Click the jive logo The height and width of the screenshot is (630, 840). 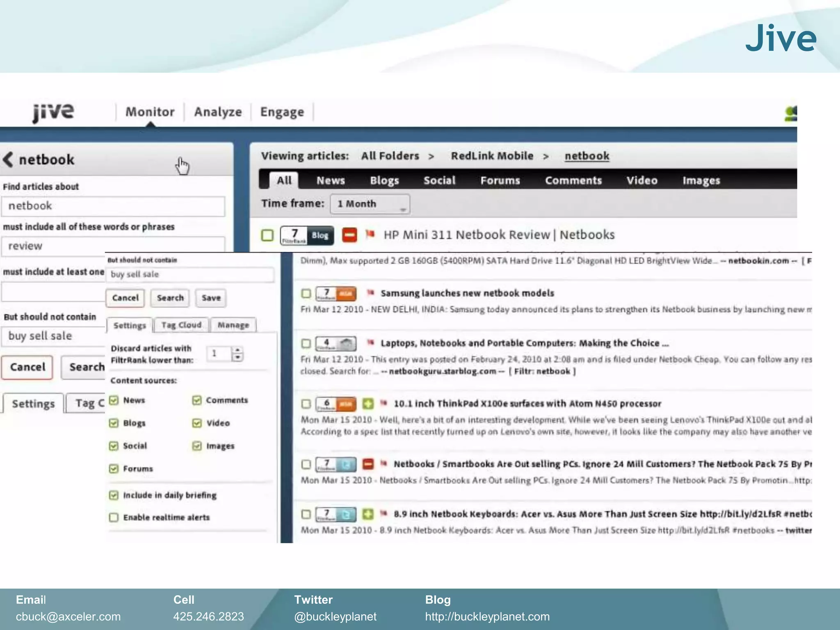point(53,112)
